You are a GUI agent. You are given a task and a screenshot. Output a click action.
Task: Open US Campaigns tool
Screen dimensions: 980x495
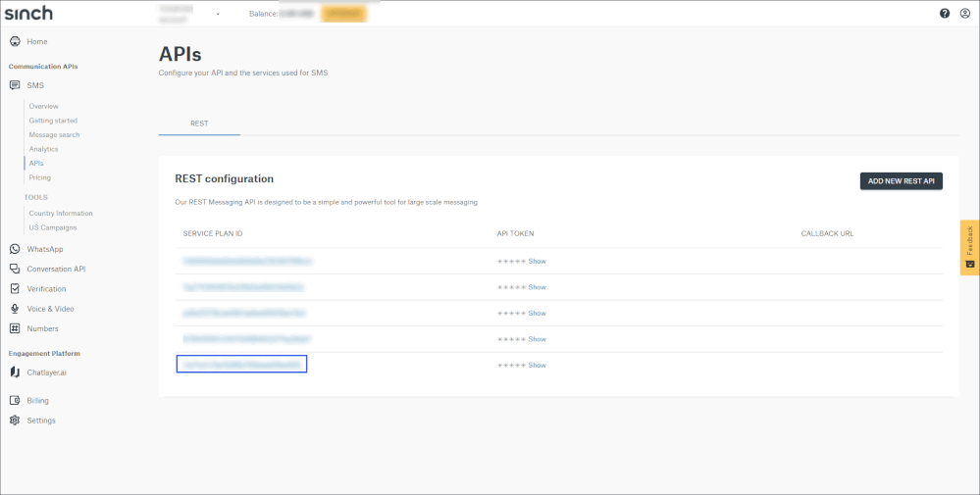click(53, 227)
